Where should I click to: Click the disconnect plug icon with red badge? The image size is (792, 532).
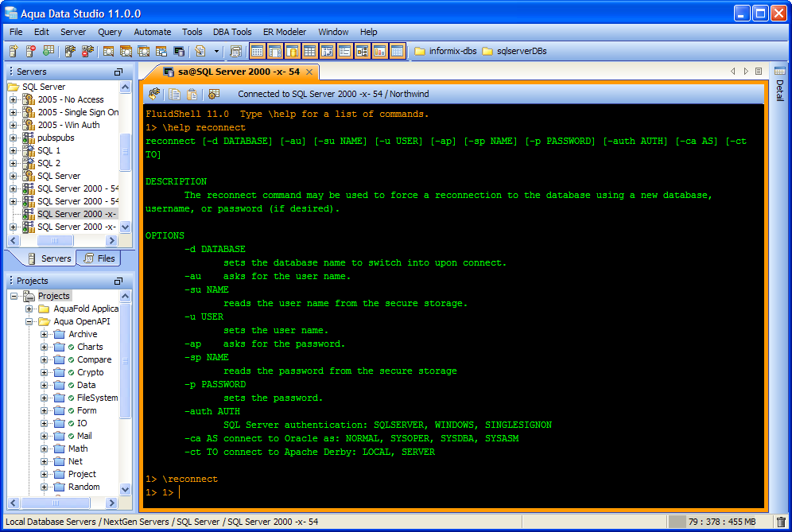click(x=88, y=51)
